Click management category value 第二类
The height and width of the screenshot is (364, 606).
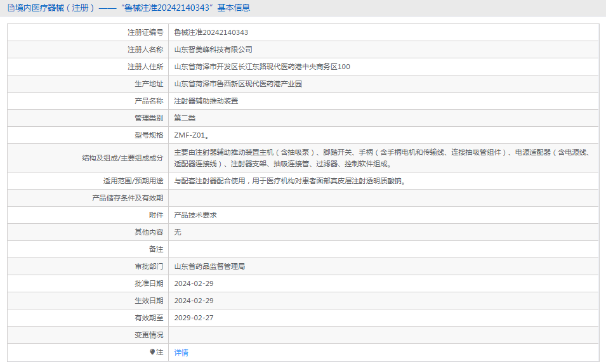(x=185, y=118)
